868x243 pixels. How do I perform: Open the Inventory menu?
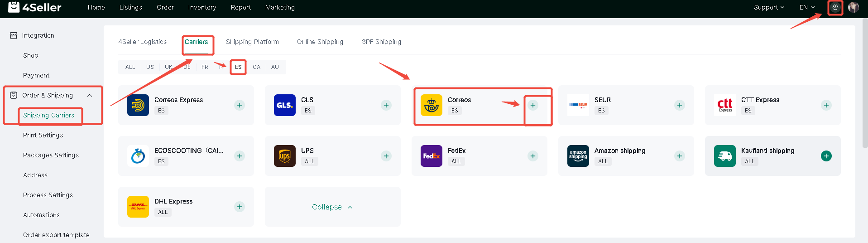[x=202, y=7]
